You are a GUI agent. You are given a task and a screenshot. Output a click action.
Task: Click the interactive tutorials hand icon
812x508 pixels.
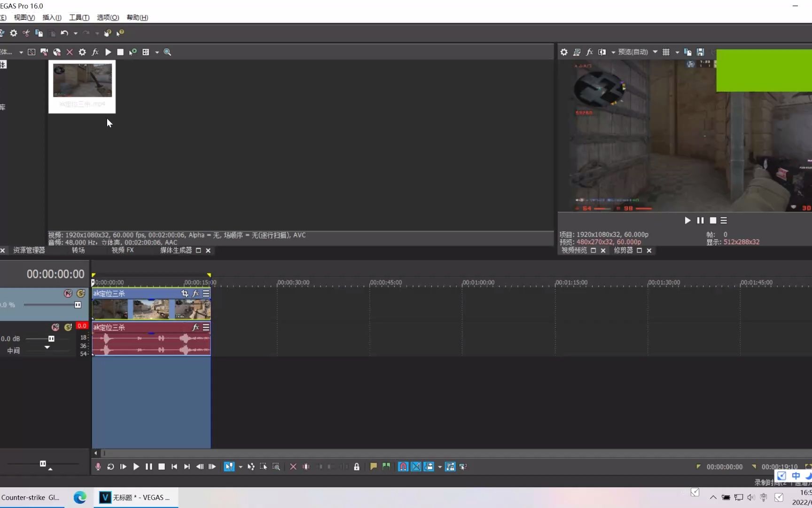[108, 33]
